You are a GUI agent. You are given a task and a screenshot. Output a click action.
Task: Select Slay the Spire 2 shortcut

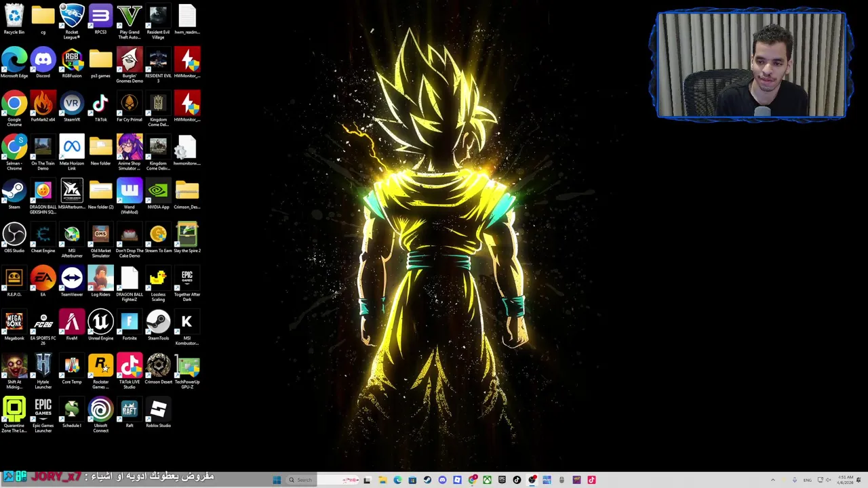(x=187, y=238)
